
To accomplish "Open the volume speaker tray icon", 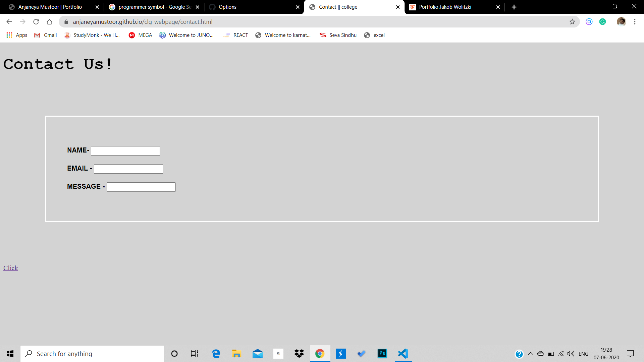I will pyautogui.click(x=571, y=354).
